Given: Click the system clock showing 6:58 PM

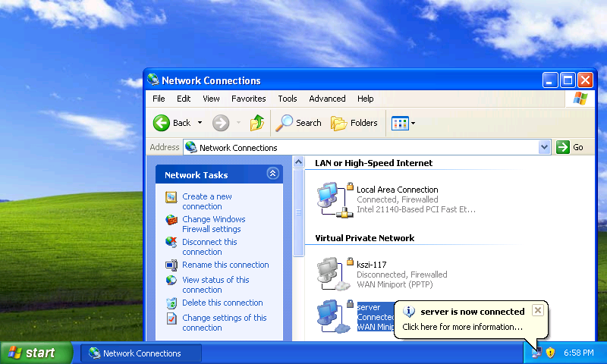Looking at the screenshot, I should pos(579,353).
